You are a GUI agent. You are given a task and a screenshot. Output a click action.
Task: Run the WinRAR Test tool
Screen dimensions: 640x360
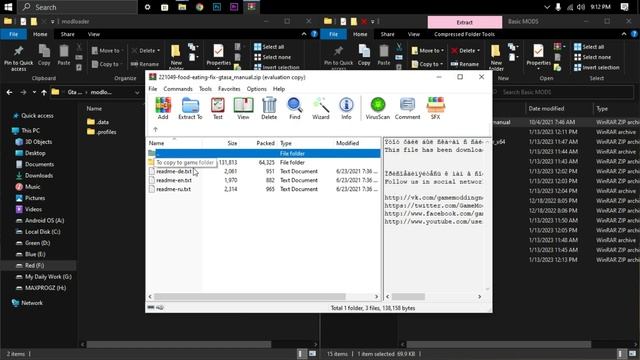click(x=218, y=108)
